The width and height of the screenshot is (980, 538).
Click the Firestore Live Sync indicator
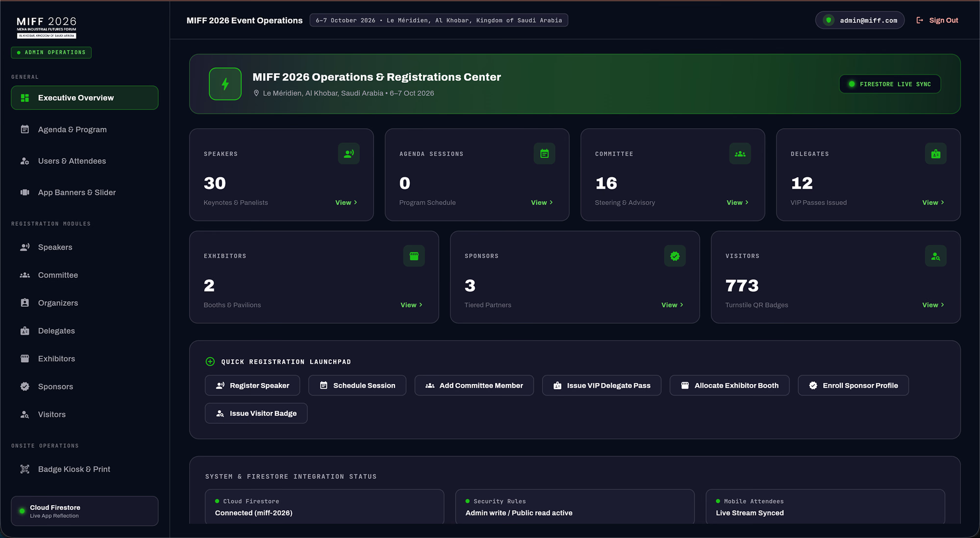[890, 84]
